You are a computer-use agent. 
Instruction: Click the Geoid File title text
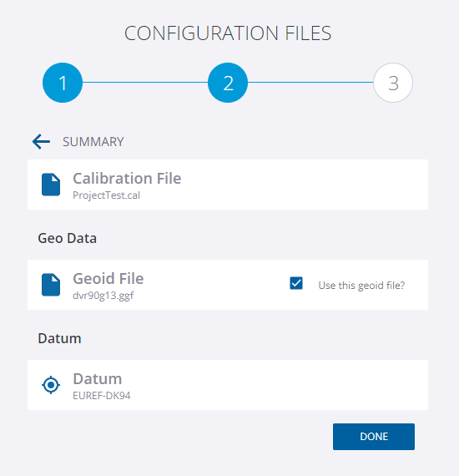point(108,278)
